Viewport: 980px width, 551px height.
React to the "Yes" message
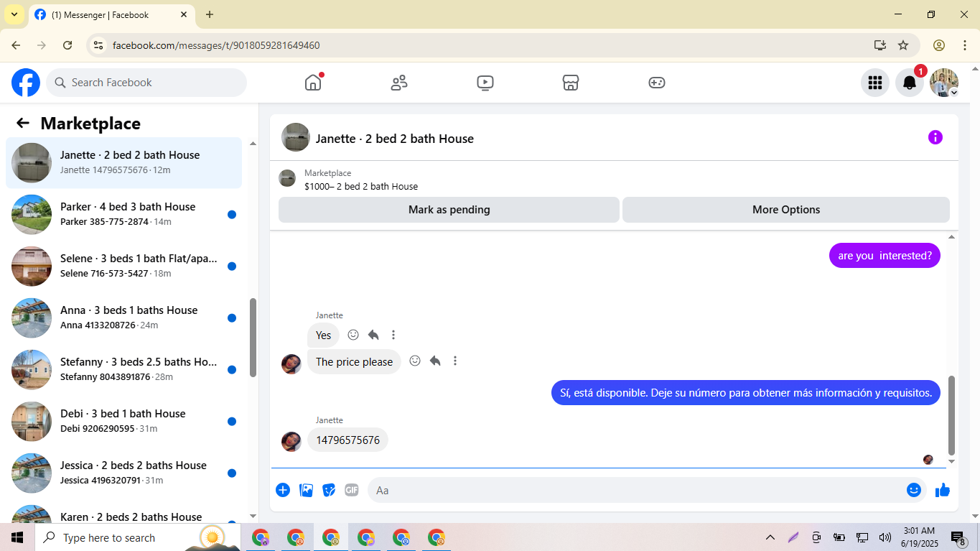coord(353,335)
